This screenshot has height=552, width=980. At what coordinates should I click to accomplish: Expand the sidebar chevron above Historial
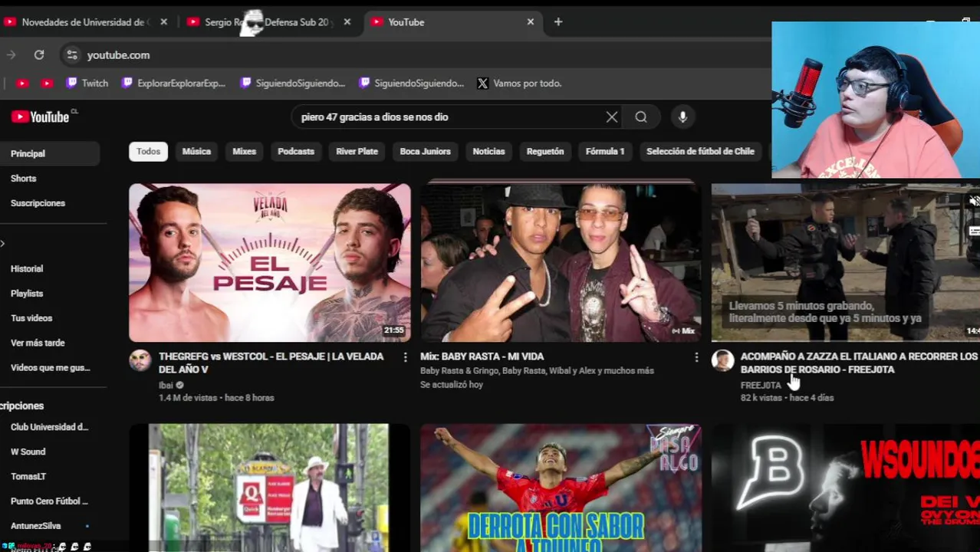pyautogui.click(x=2, y=244)
